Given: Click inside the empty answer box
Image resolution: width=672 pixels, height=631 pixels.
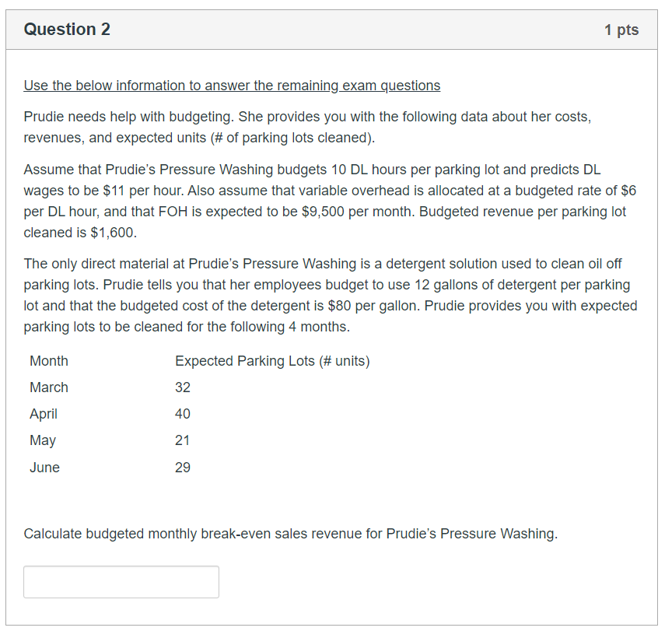Looking at the screenshot, I should (121, 581).
